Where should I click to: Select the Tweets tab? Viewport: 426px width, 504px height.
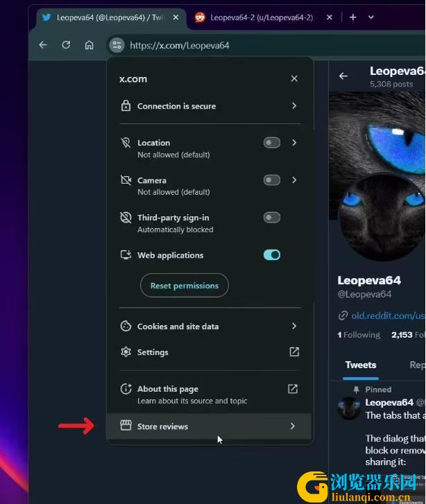coord(361,365)
